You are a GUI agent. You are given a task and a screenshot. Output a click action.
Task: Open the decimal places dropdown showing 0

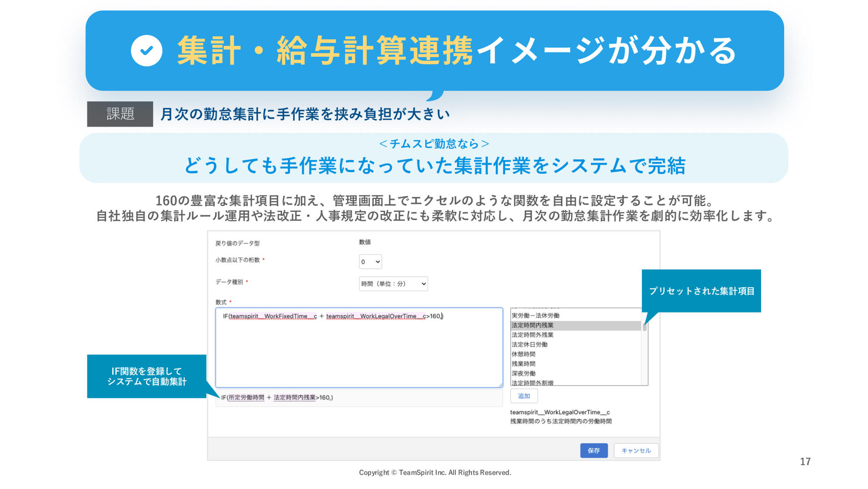pos(370,262)
